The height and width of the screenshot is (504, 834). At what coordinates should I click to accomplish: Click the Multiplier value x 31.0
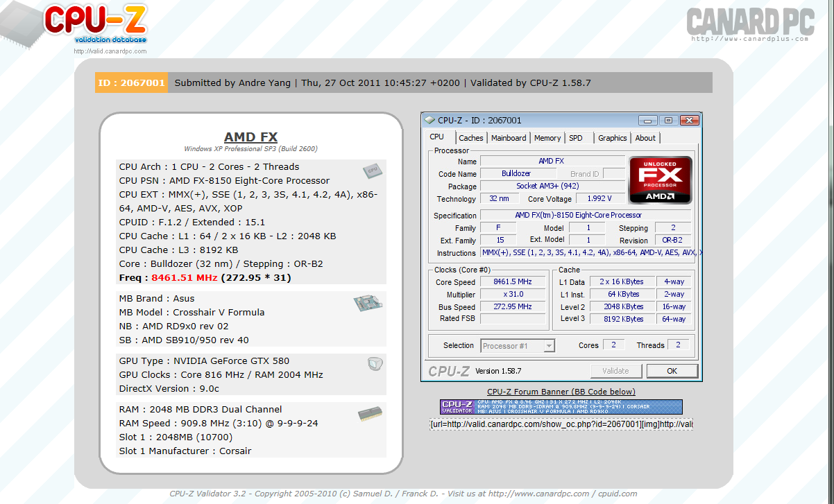[x=513, y=295]
